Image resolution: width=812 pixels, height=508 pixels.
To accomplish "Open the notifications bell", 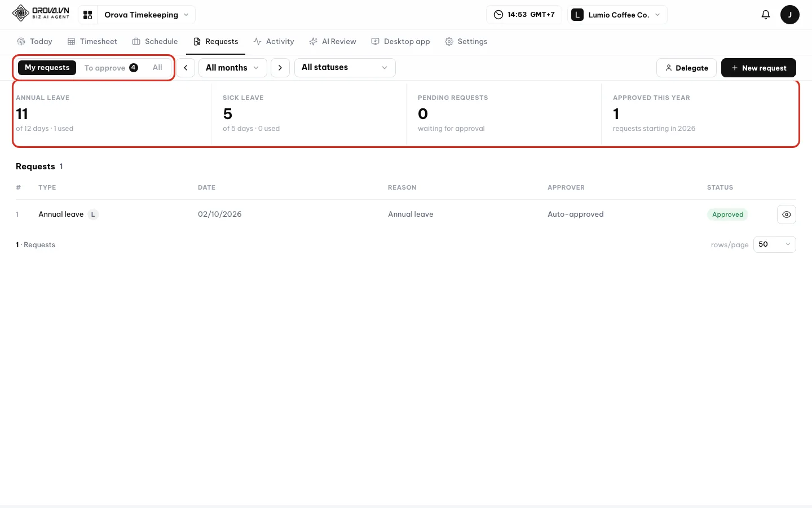I will coord(766,15).
